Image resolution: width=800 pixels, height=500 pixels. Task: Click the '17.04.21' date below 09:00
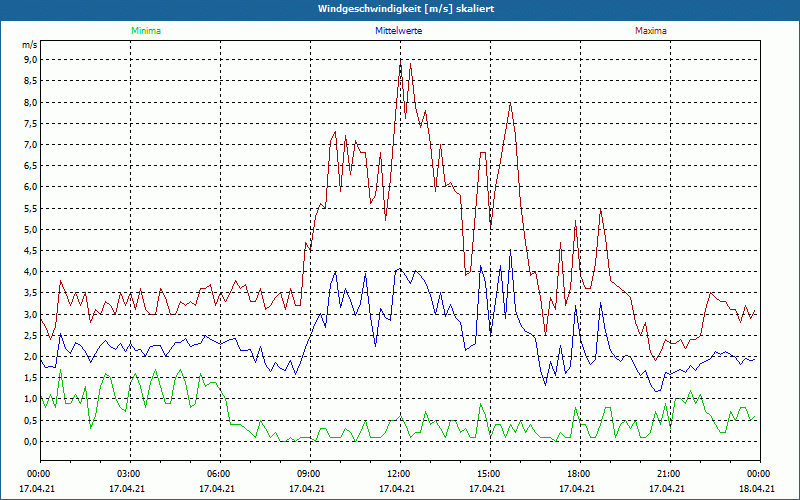307,489
